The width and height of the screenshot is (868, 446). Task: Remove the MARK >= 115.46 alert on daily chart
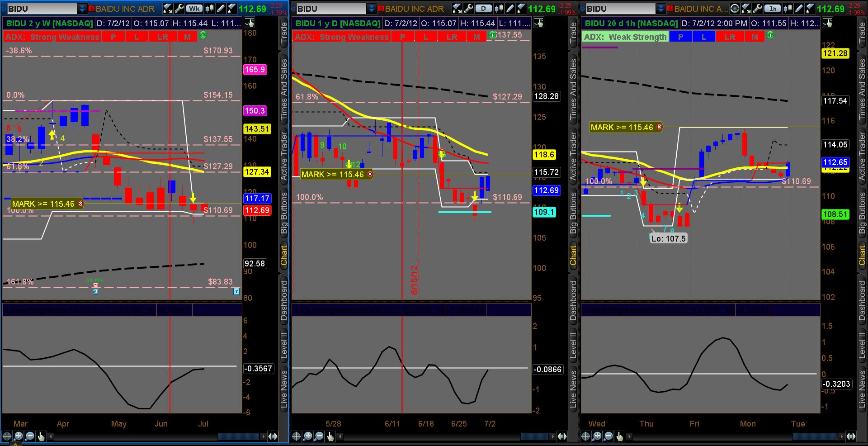click(x=370, y=174)
